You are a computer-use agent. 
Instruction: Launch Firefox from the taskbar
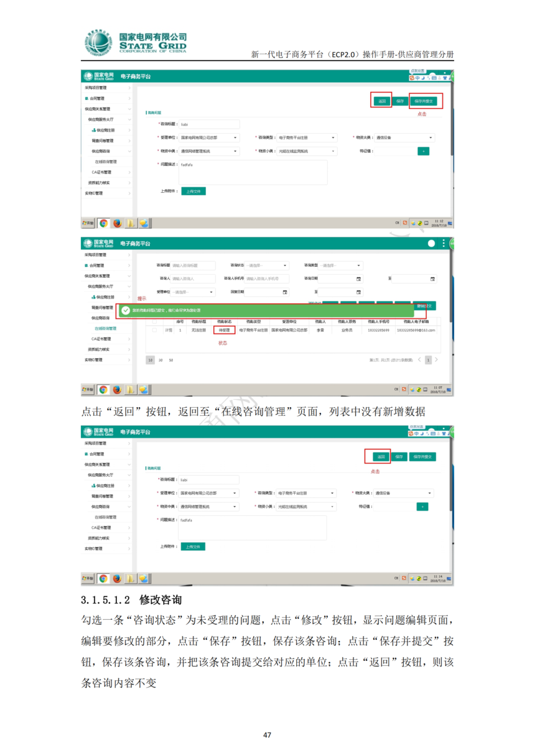click(117, 224)
